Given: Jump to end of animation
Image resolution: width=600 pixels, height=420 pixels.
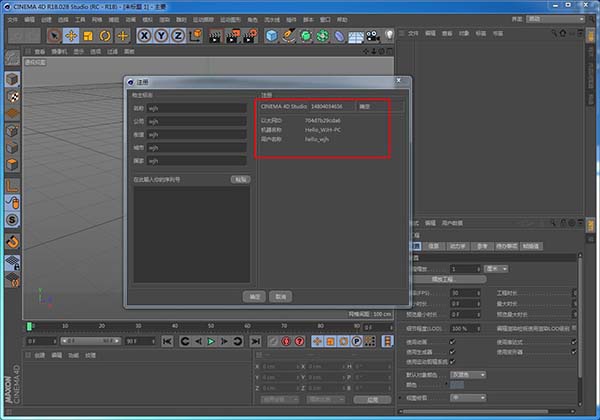Looking at the screenshot, I should tap(255, 341).
